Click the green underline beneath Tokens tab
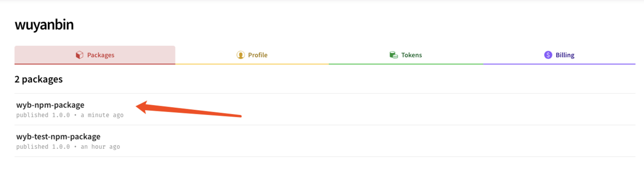The image size is (644, 191). [x=406, y=64]
